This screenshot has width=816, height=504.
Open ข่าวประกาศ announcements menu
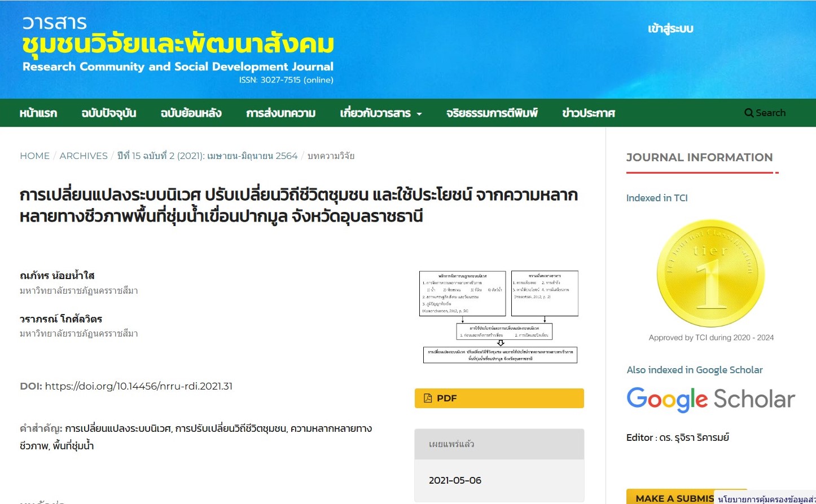click(588, 113)
